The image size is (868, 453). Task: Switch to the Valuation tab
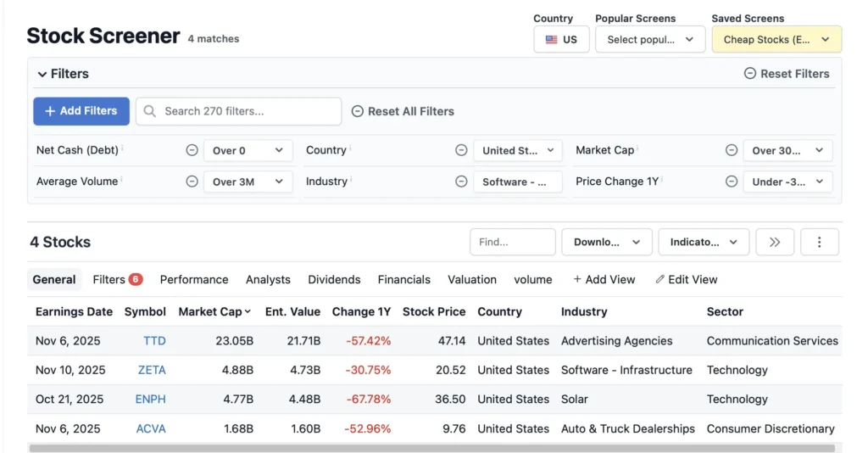pos(472,279)
